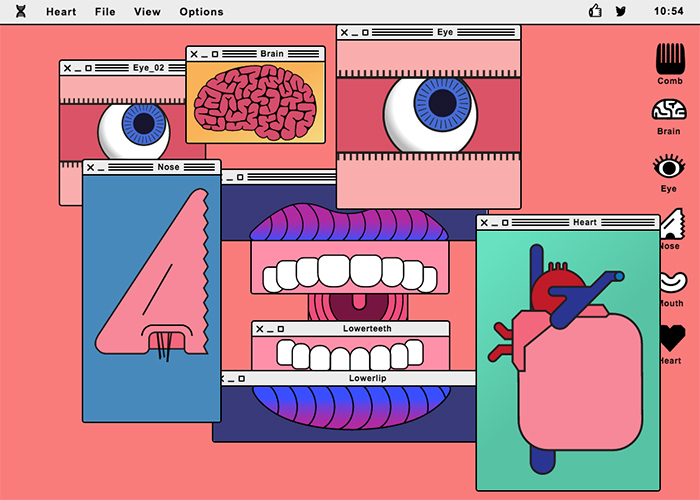This screenshot has height=500, width=700.
Task: Open the File menu
Action: (x=105, y=12)
